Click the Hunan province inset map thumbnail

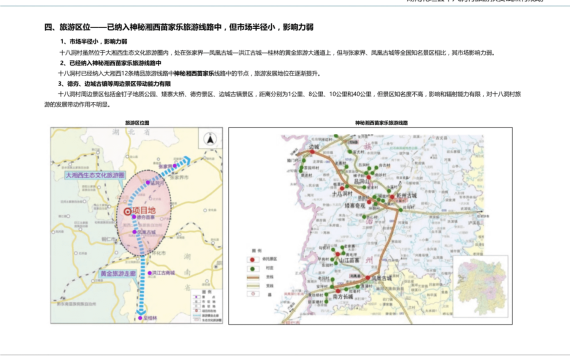[x=481, y=286]
